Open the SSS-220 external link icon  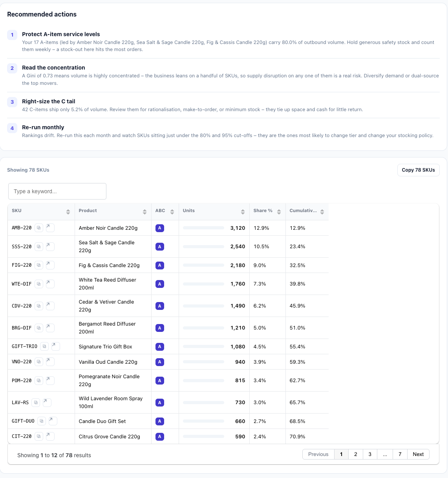click(50, 247)
